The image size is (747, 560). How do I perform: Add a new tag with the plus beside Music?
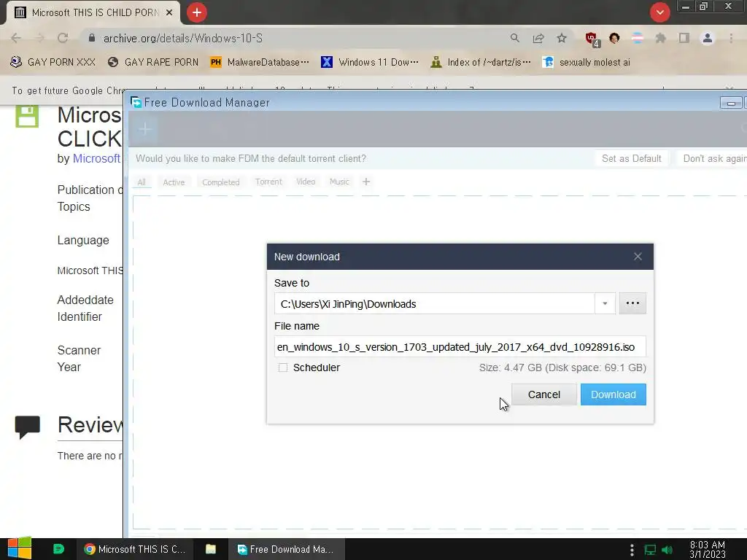pyautogui.click(x=366, y=182)
